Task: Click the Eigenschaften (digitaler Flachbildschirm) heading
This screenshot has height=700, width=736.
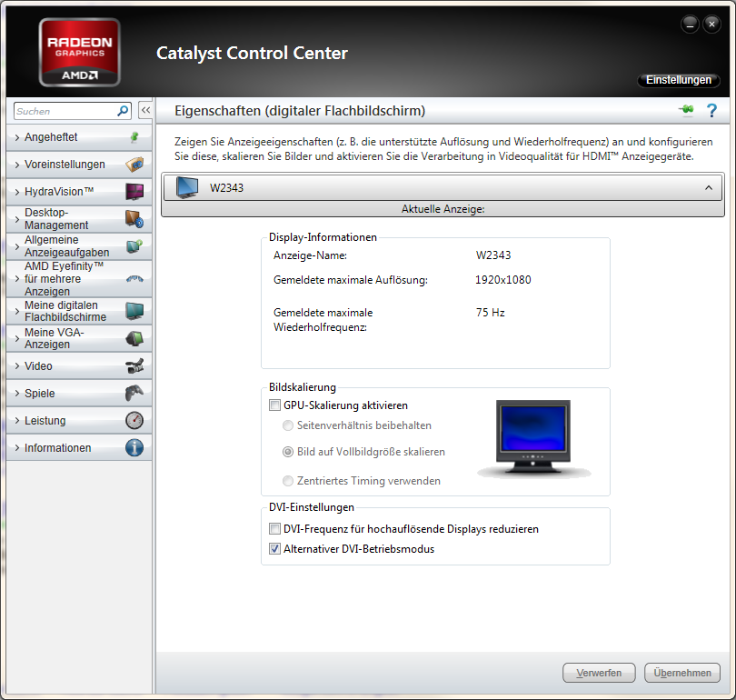Action: (x=300, y=111)
